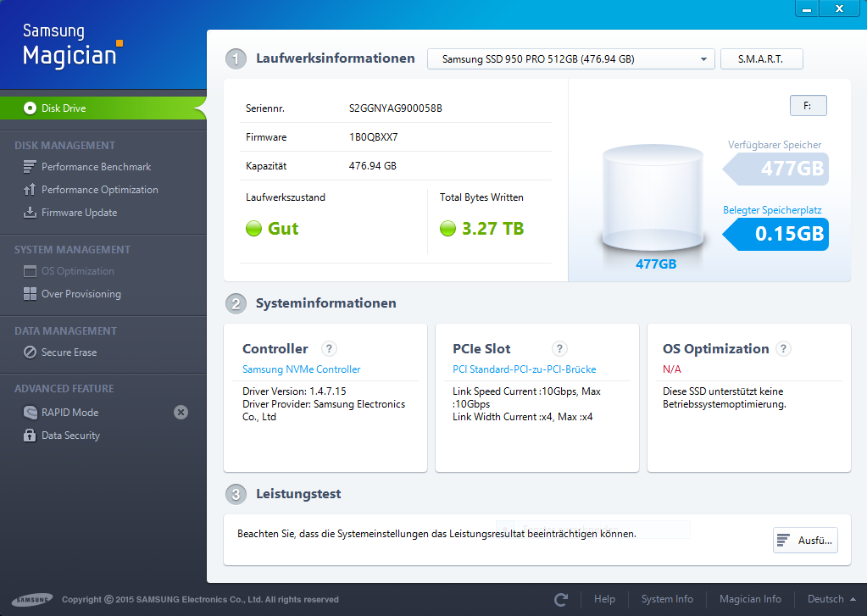The width and height of the screenshot is (867, 616).
Task: Click the OS Optimization window icon
Action: 30,271
